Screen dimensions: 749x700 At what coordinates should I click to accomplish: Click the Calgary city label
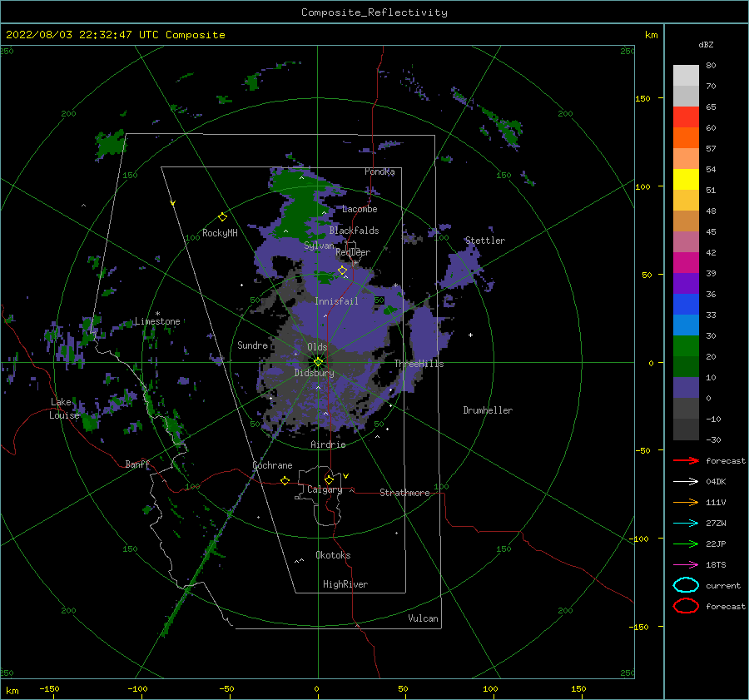click(325, 489)
